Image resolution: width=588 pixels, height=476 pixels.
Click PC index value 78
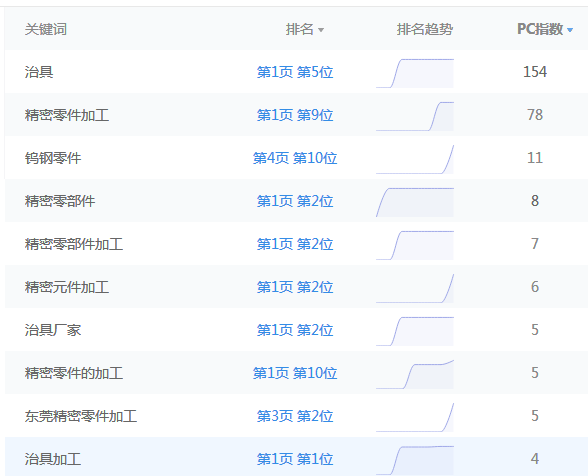coord(535,115)
